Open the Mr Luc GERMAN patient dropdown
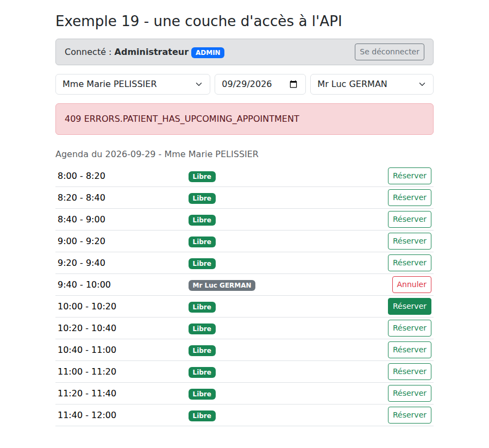This screenshot has height=448, width=489. point(372,84)
